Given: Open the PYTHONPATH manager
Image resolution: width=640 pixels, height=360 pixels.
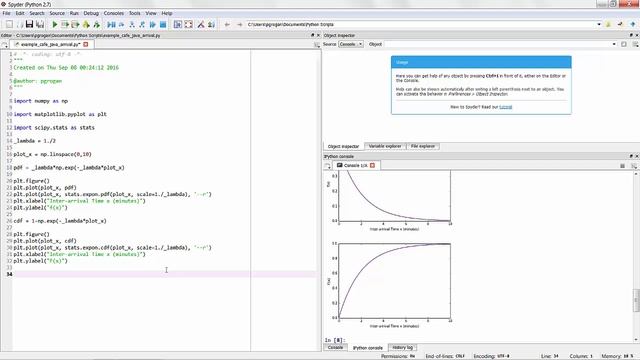Looking at the screenshot, I should click(211, 24).
